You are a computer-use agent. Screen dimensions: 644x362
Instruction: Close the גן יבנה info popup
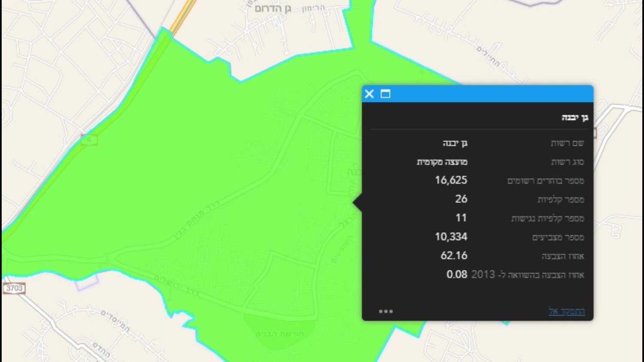pyautogui.click(x=369, y=94)
